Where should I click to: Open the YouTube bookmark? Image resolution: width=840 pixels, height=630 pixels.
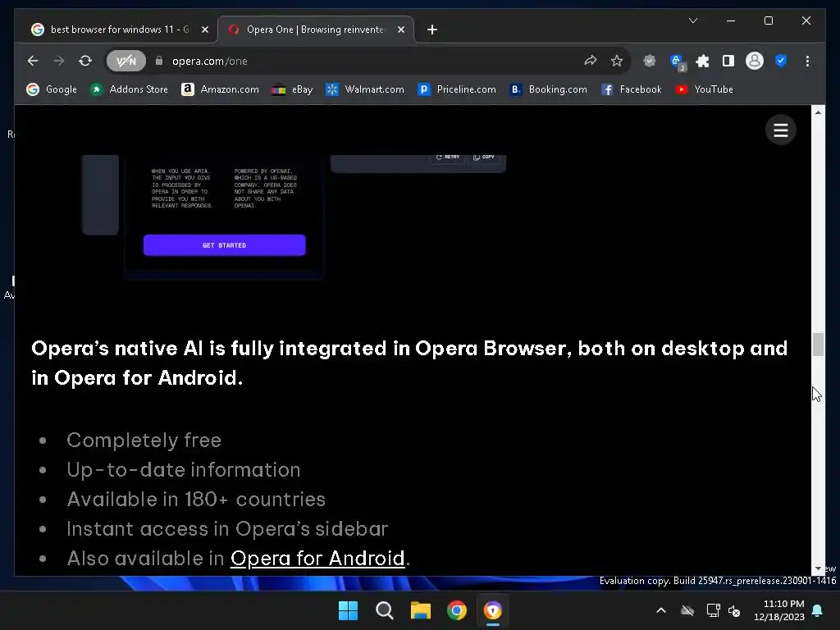[704, 89]
